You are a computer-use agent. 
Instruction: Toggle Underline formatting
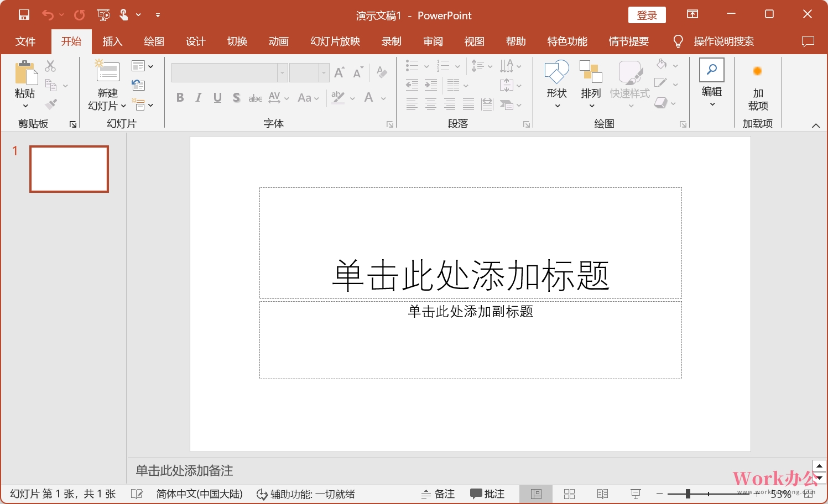pyautogui.click(x=217, y=98)
